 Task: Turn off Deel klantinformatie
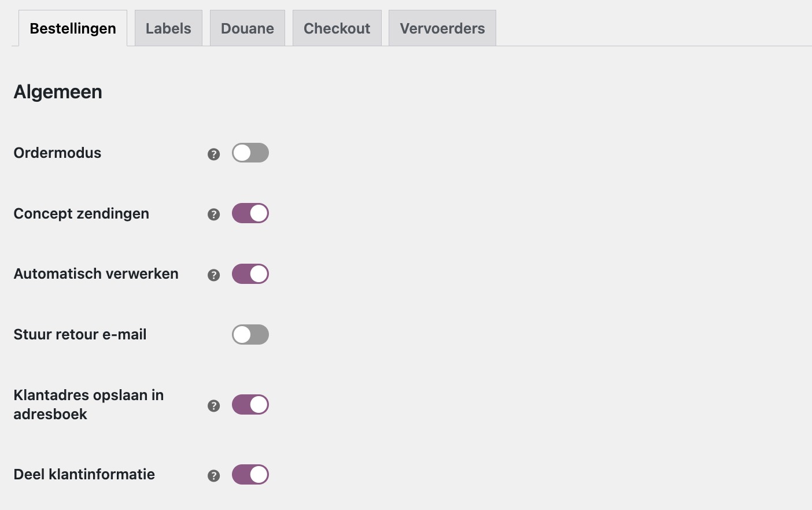click(250, 474)
